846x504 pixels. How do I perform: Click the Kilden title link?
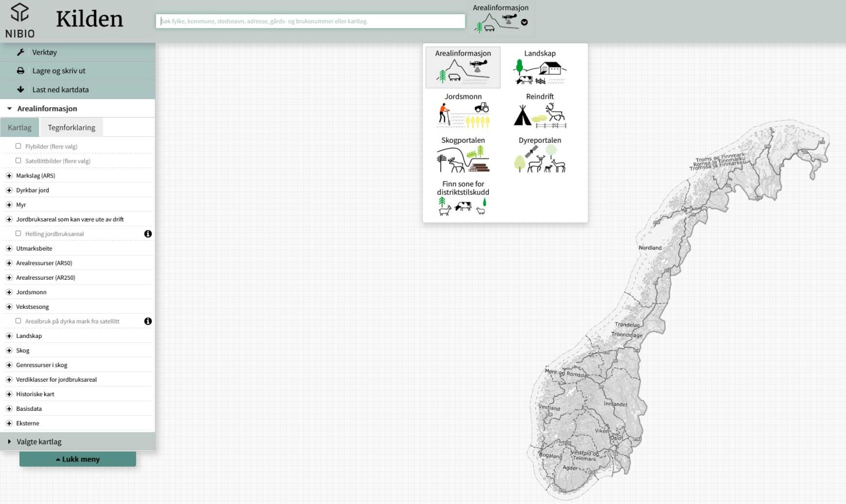[x=90, y=19]
